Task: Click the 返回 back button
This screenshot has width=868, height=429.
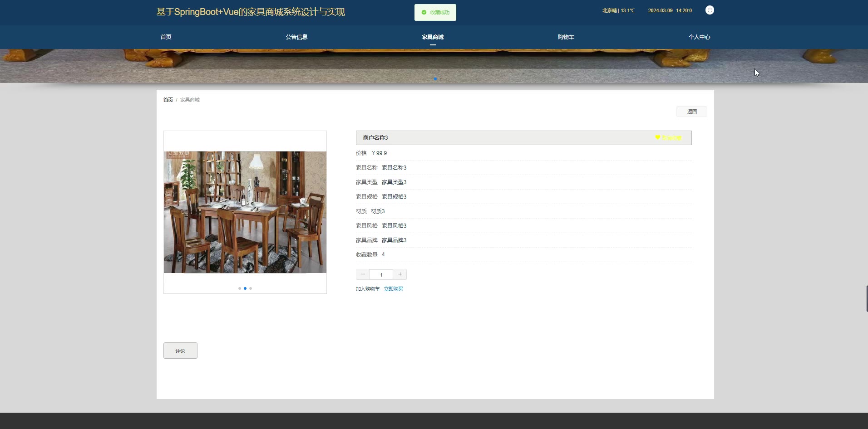Action: click(x=691, y=112)
